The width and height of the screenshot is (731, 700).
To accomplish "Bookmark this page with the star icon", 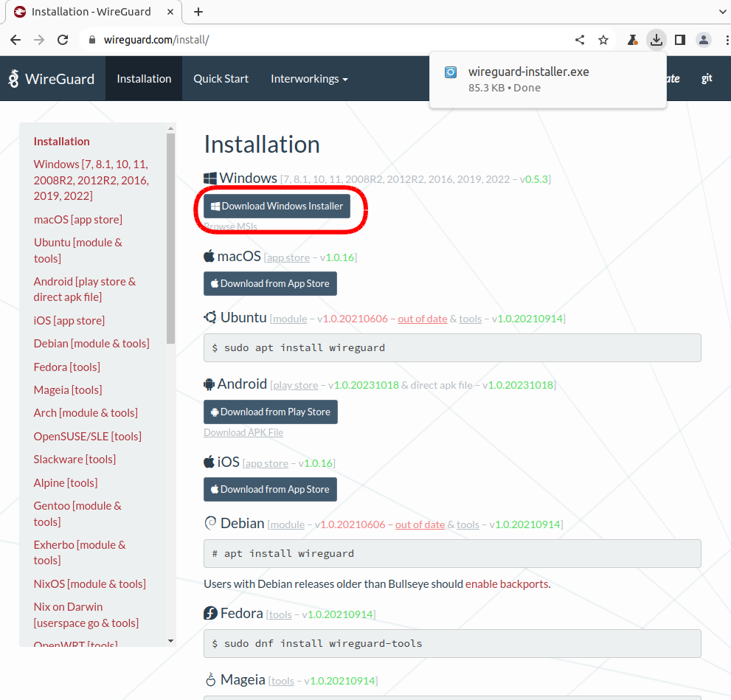I will 603,40.
